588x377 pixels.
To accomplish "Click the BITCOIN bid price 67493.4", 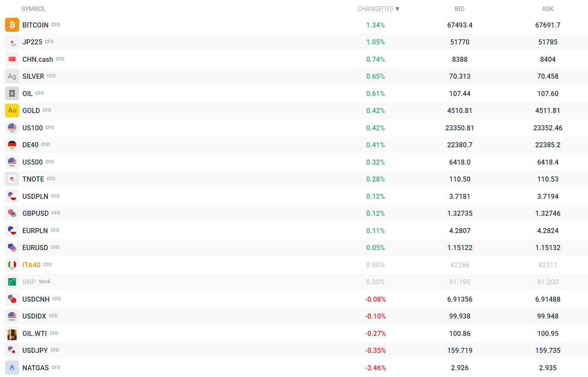I will [460, 25].
